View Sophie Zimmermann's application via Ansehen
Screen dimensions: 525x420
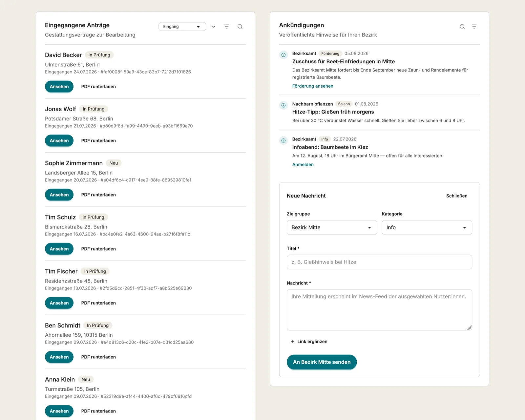[59, 195]
